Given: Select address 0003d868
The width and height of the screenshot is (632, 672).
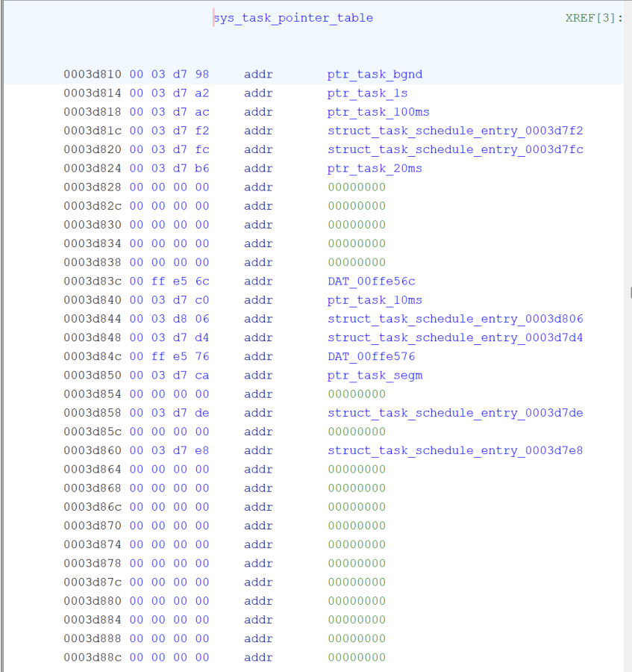Looking at the screenshot, I should click(93, 488).
